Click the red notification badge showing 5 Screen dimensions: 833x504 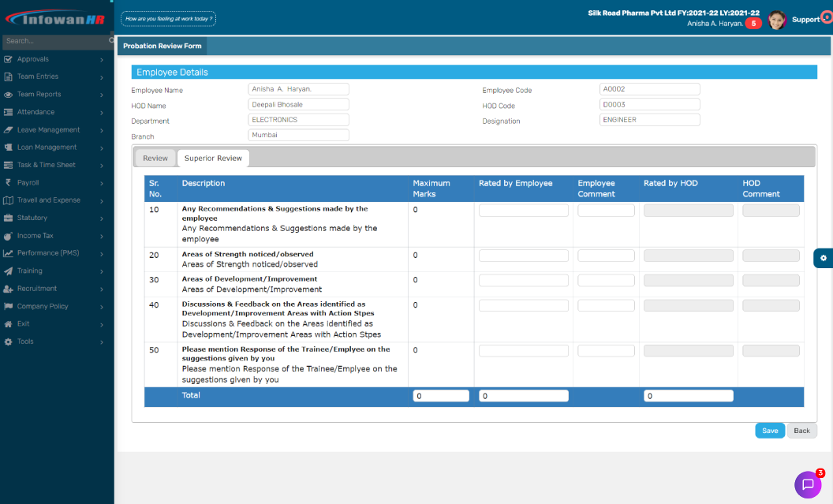[x=753, y=24]
